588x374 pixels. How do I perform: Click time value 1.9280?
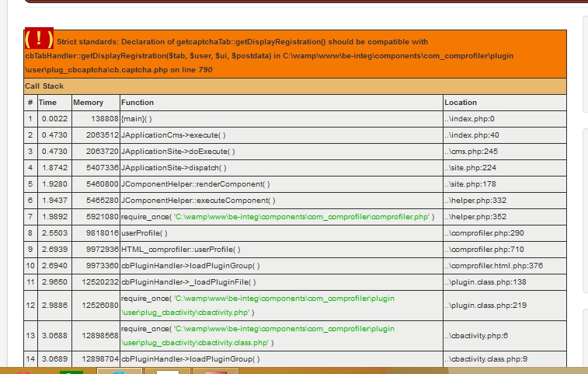pyautogui.click(x=54, y=184)
